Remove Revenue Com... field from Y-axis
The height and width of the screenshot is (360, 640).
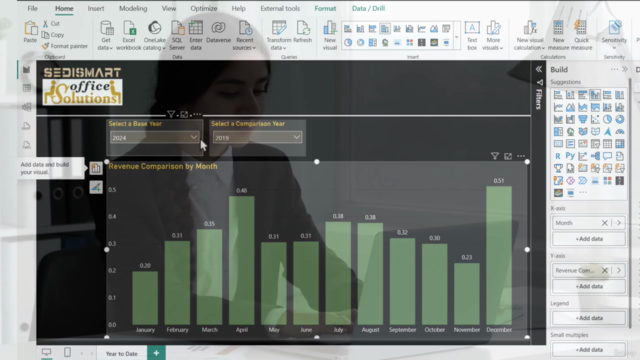(604, 270)
